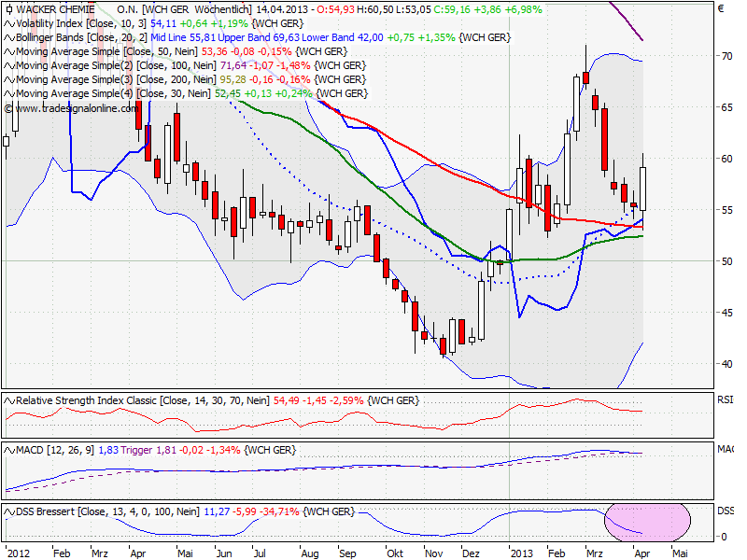Click the DSS value 11,27
Viewport: 747px width, 560px height.
[x=217, y=511]
